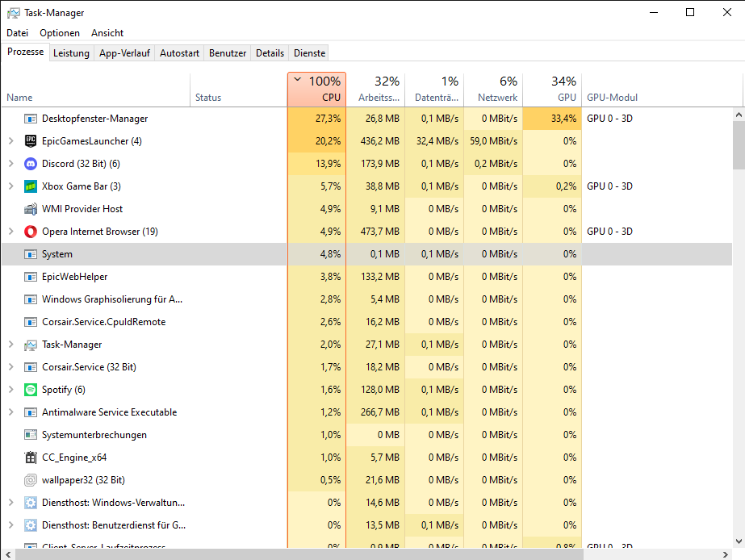Select the 33,4% GPU cell

(552, 119)
